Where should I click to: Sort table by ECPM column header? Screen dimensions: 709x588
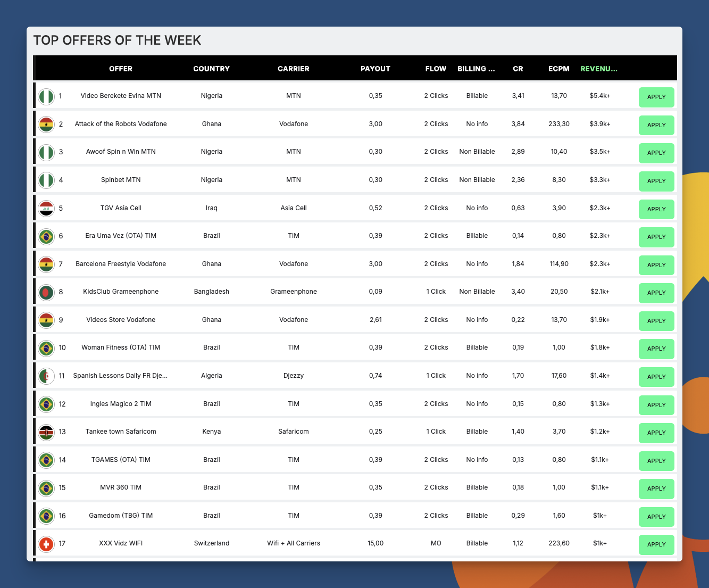coord(559,69)
